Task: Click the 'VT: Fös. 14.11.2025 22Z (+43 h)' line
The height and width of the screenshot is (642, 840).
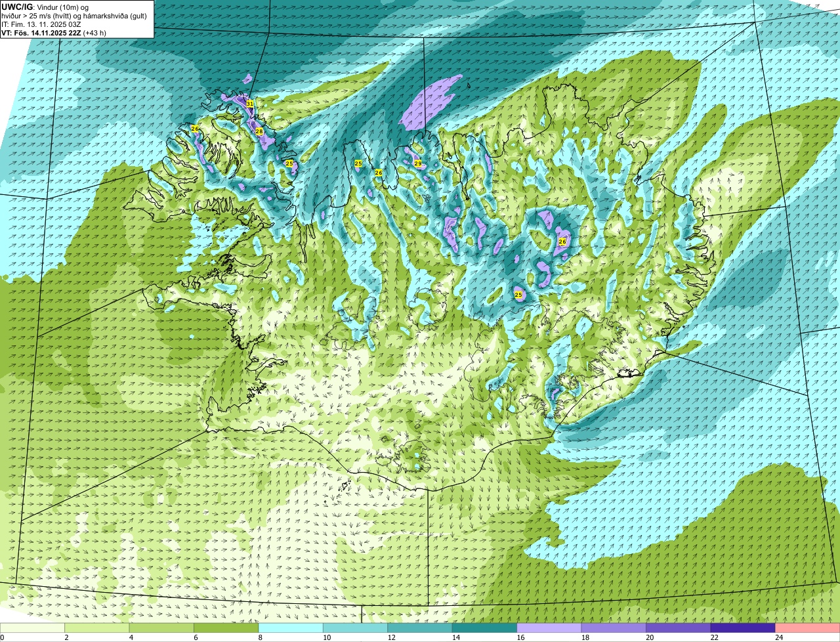Action: [54, 33]
